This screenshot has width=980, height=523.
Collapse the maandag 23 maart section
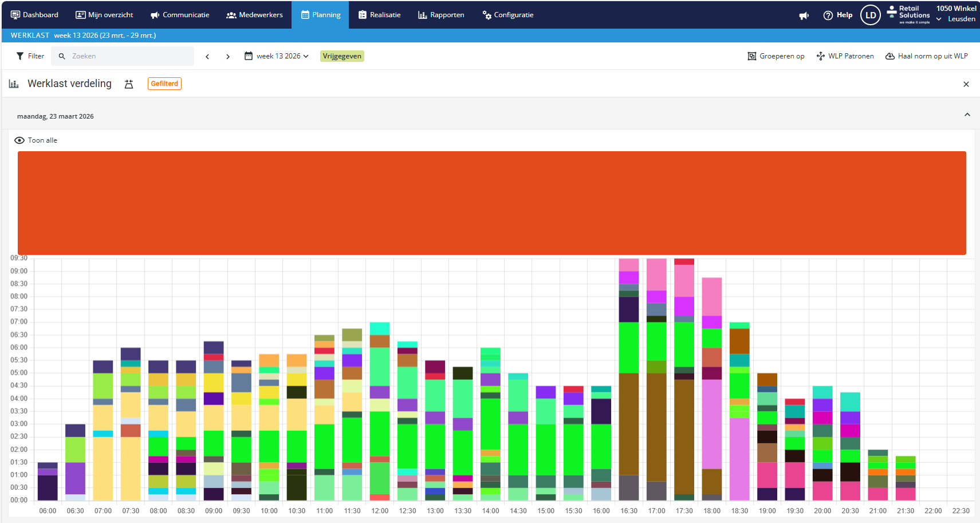point(967,115)
